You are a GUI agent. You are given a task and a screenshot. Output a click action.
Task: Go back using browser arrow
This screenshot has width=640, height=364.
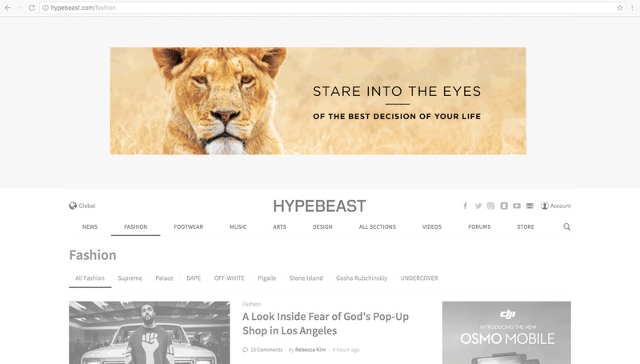pyautogui.click(x=8, y=8)
